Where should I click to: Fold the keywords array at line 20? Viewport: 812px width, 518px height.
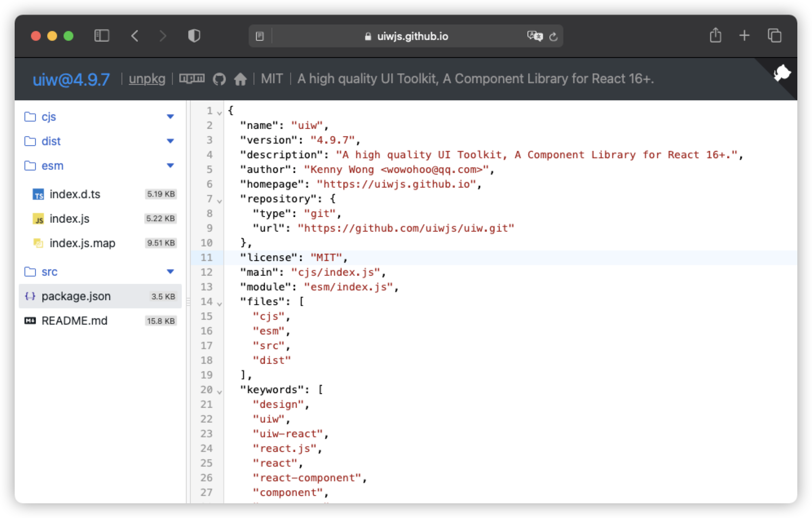pos(219,391)
